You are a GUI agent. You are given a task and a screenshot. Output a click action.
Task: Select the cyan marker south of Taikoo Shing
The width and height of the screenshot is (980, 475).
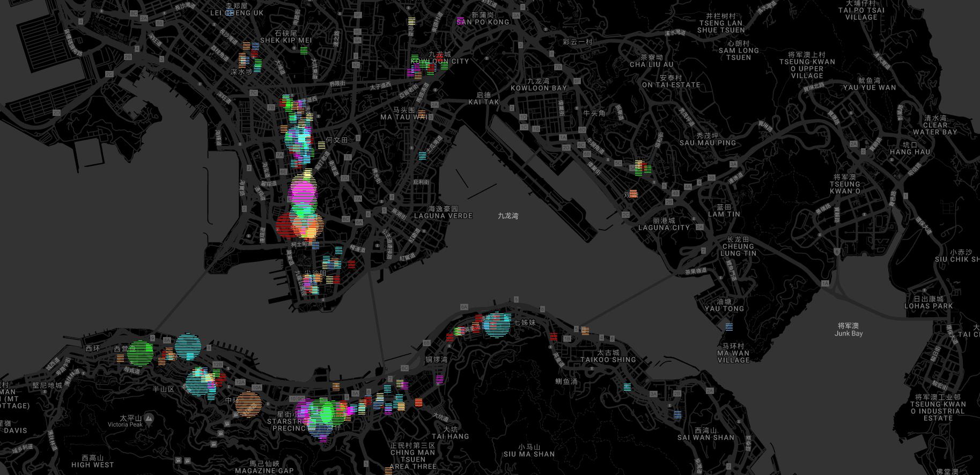[x=627, y=387]
